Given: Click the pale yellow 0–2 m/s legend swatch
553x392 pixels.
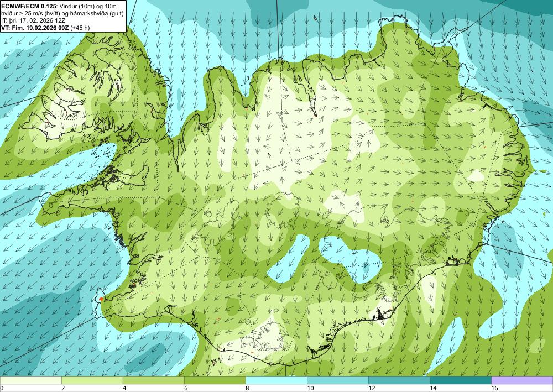Looking at the screenshot, I should (30, 380).
